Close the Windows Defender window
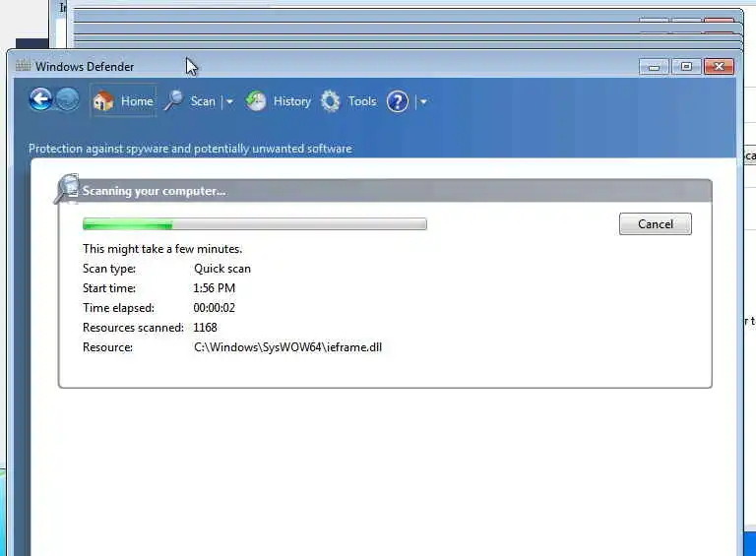This screenshot has height=556, width=756. pos(719,67)
